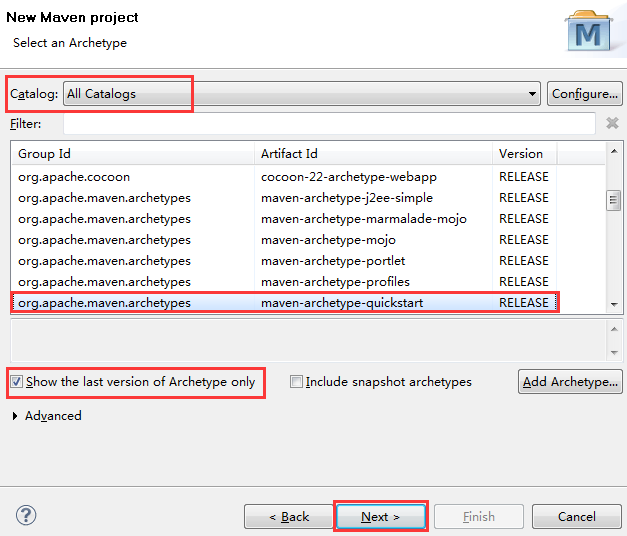
Task: Sort by Artifact Id column header
Action: point(373,154)
